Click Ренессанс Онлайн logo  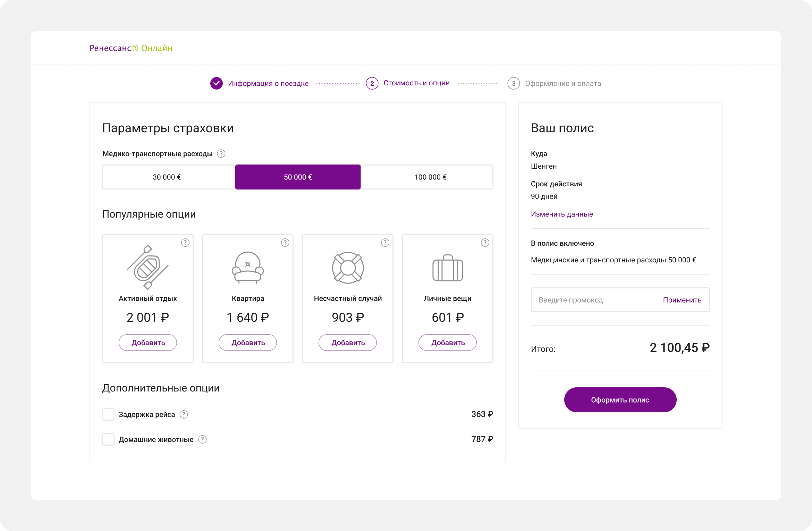[131, 48]
